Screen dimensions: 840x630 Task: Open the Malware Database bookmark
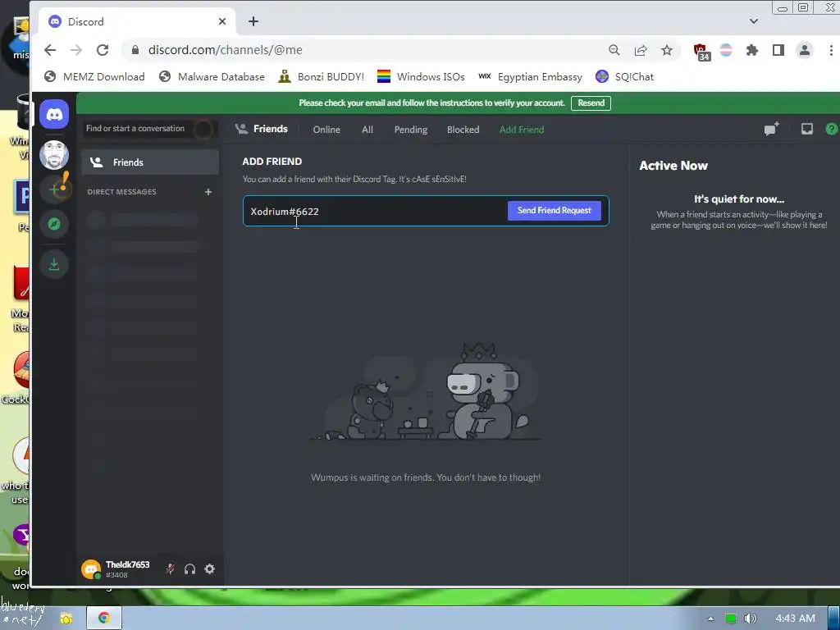pos(212,76)
